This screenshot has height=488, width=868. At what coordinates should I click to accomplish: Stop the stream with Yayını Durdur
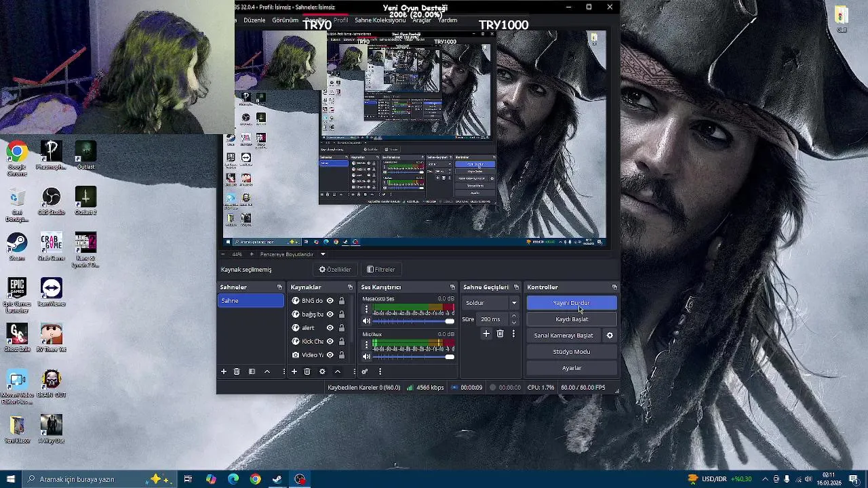pyautogui.click(x=572, y=303)
